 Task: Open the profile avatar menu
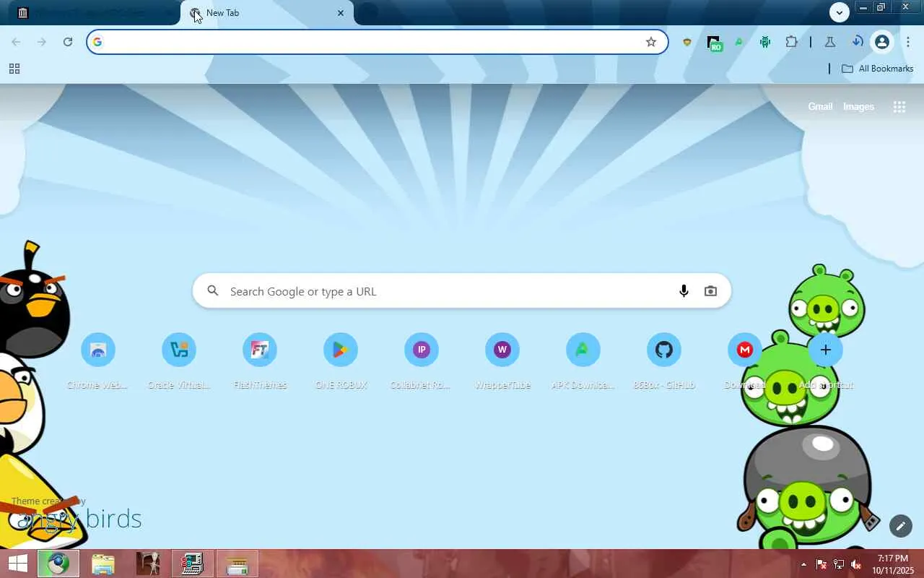click(x=881, y=42)
